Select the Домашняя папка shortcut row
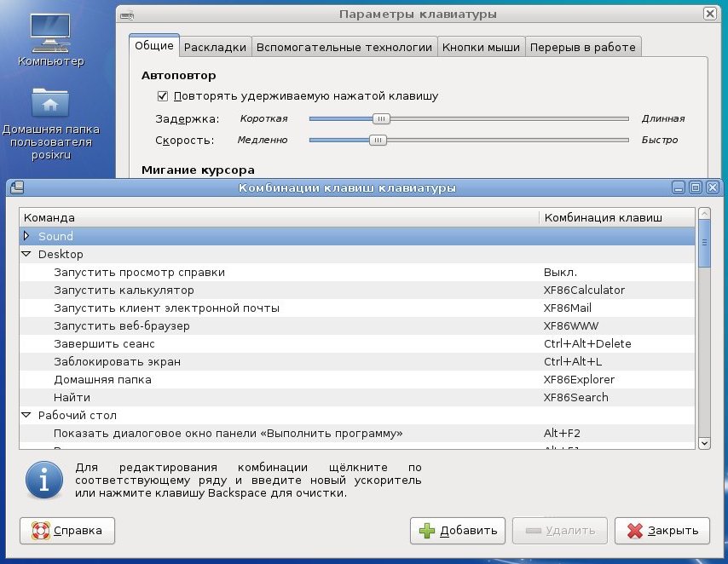The height and width of the screenshot is (564, 728). point(357,379)
